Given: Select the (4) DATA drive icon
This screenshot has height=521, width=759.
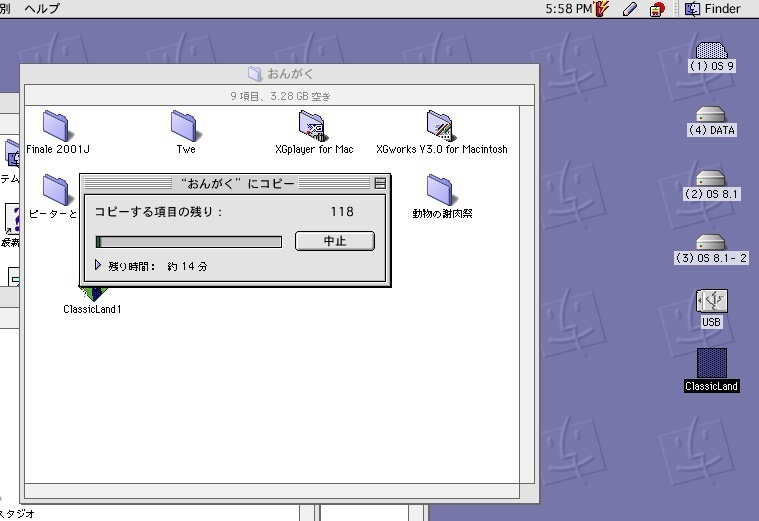Looking at the screenshot, I should (x=711, y=114).
